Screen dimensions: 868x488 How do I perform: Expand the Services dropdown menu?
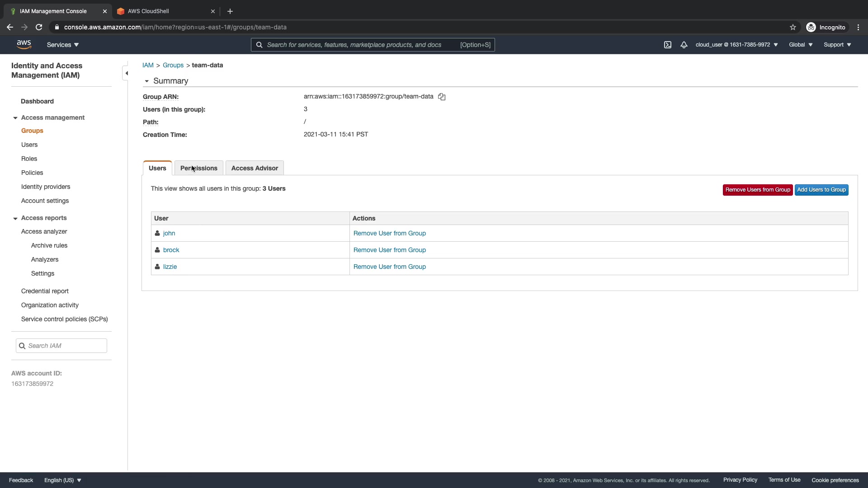pos(63,45)
